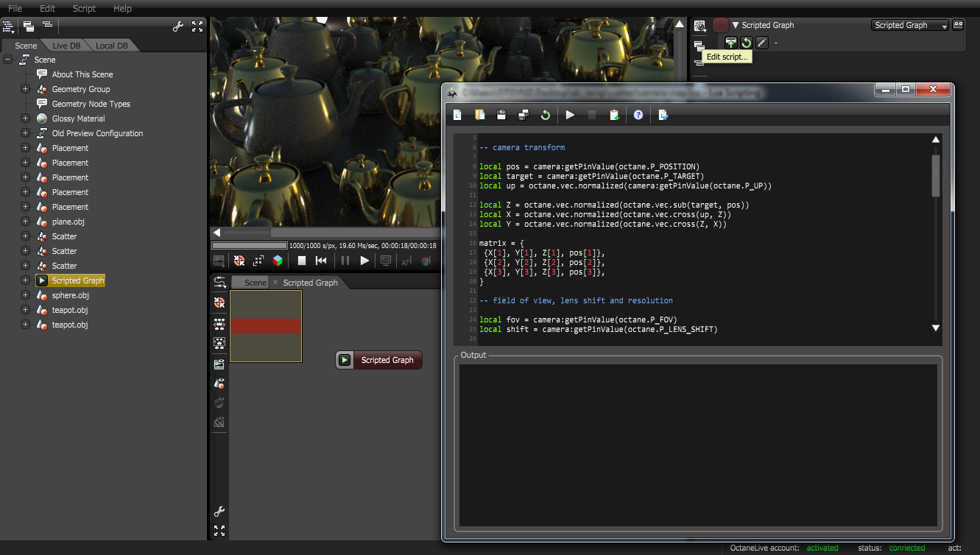Click the red Scripted Graph color swatch
Image resolution: width=980 pixels, height=555 pixels.
(721, 25)
